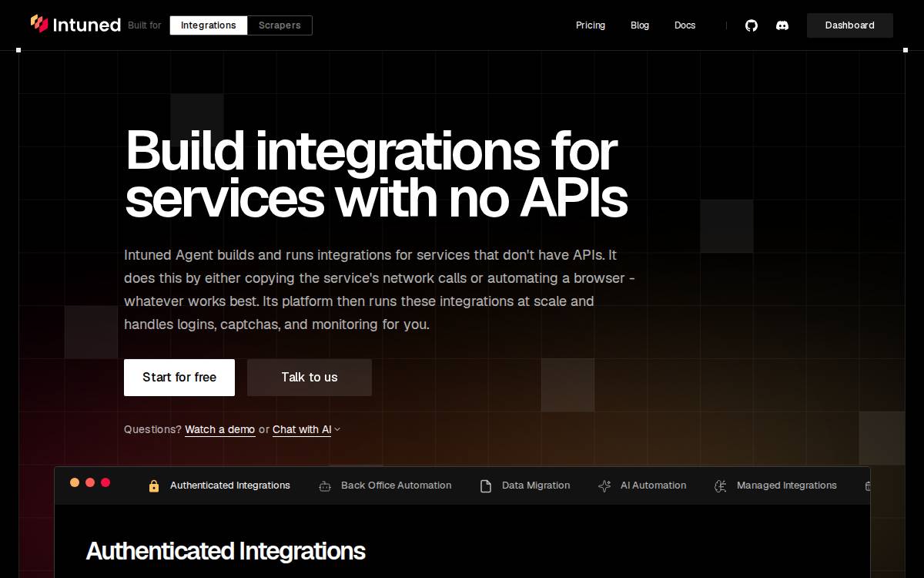The width and height of the screenshot is (924, 578).
Task: Click the Intuned logo
Action: pos(75,25)
